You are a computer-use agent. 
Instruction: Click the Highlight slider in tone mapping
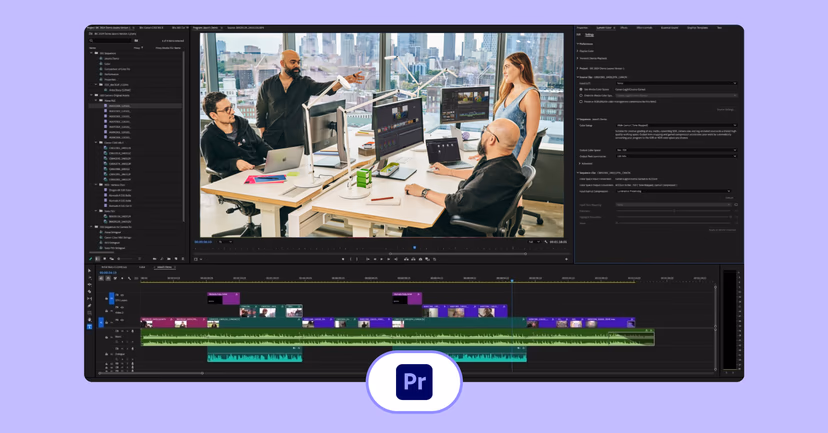click(x=674, y=217)
